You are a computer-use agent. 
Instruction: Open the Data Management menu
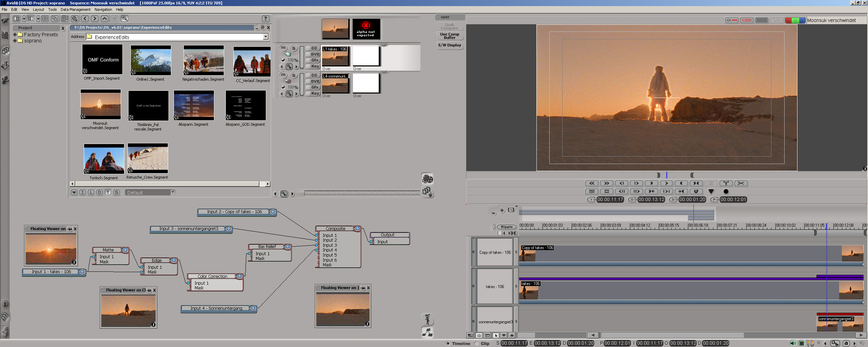pos(75,9)
